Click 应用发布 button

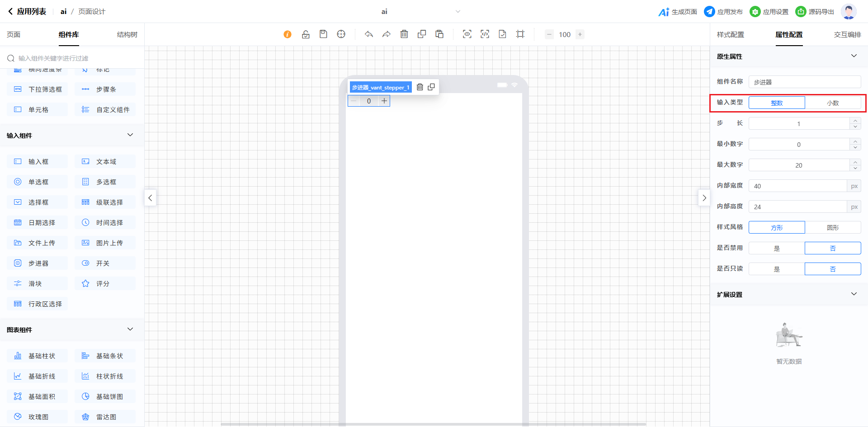(723, 12)
